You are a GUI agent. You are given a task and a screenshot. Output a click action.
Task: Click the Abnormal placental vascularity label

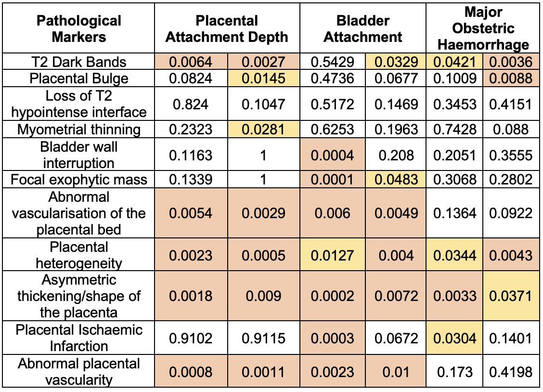[x=79, y=371]
